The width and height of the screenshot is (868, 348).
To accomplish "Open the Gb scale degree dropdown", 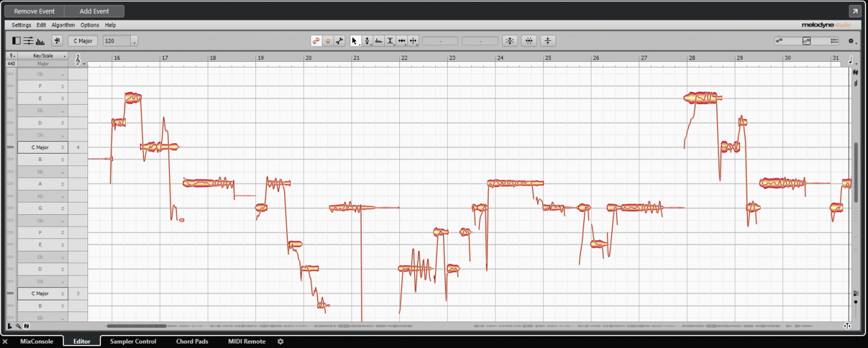I will 63,74.
